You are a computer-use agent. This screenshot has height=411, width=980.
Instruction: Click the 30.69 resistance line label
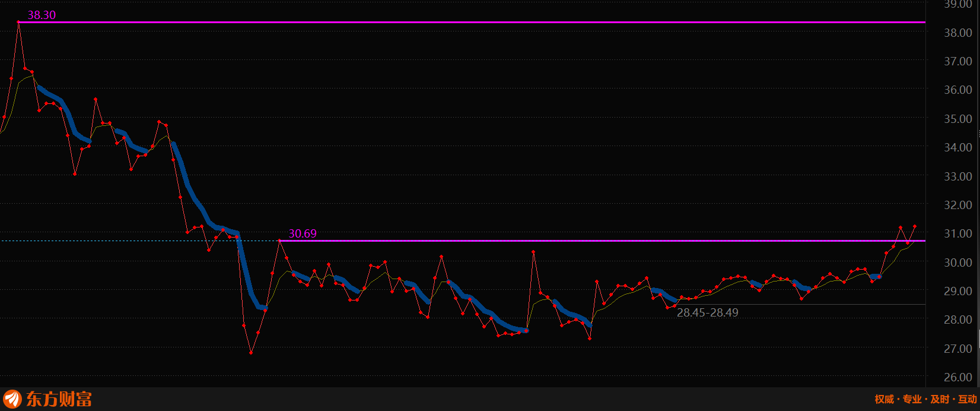(x=303, y=233)
